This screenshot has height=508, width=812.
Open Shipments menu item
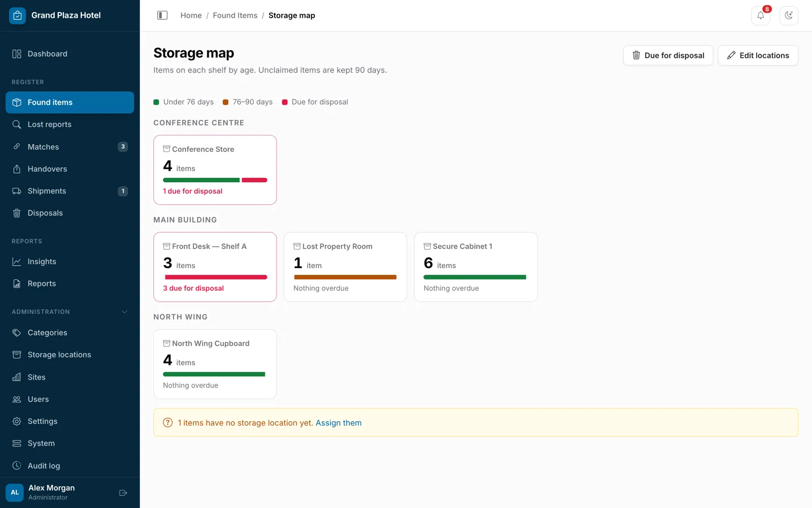click(x=70, y=191)
